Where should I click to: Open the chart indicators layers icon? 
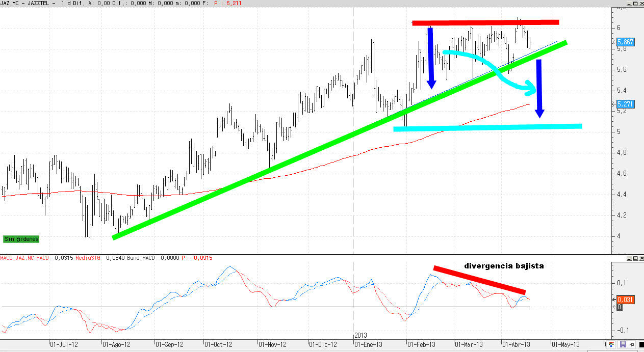(x=611, y=345)
